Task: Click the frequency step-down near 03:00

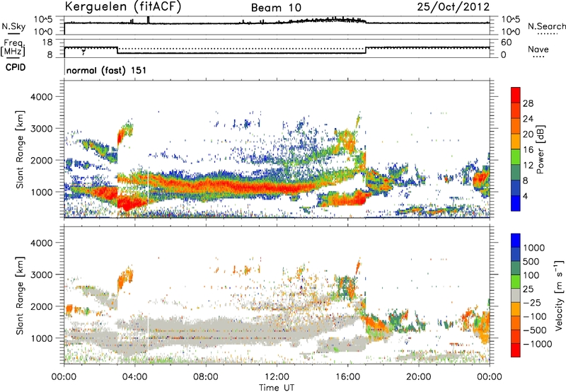Action: [117, 50]
